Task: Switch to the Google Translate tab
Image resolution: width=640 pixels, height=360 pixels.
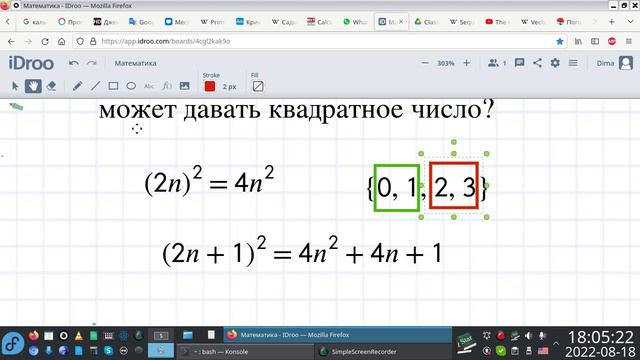Action: click(141, 22)
